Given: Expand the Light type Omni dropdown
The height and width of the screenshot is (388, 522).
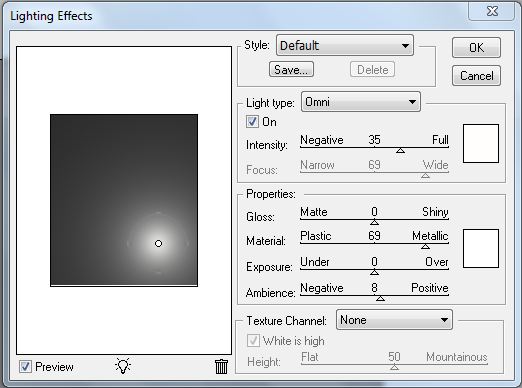Looking at the screenshot, I should coord(361,102).
